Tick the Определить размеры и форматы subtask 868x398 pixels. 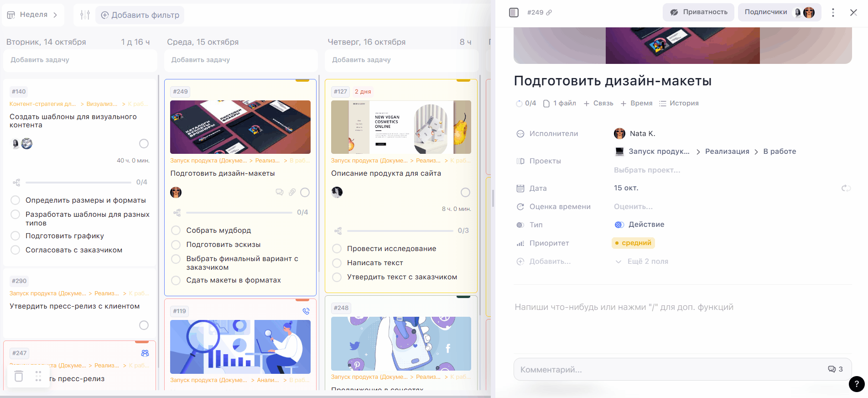coord(15,200)
